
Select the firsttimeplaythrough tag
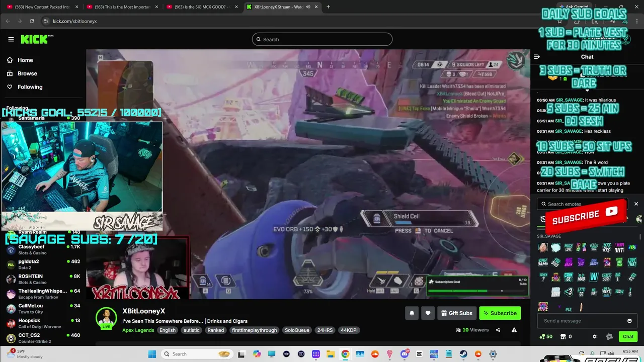254,330
